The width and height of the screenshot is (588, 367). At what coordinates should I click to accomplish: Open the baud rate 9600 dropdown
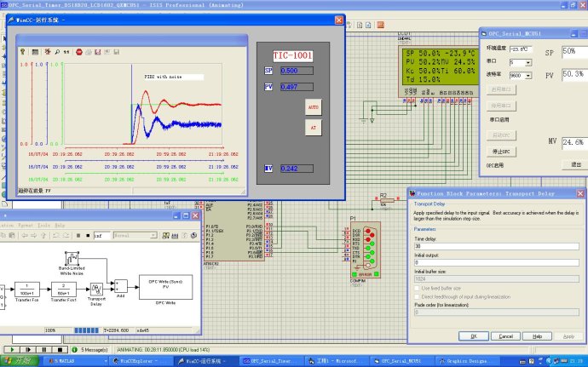[528, 75]
